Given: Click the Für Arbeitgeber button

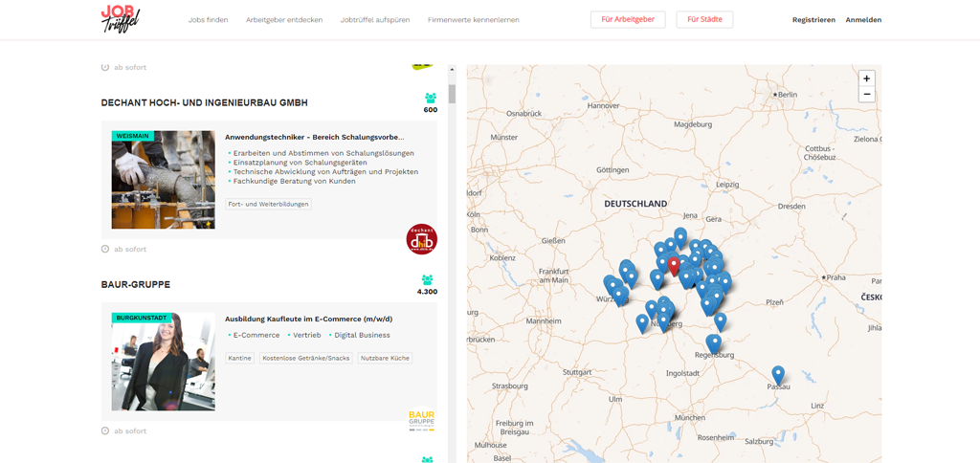Looking at the screenshot, I should 628,19.
